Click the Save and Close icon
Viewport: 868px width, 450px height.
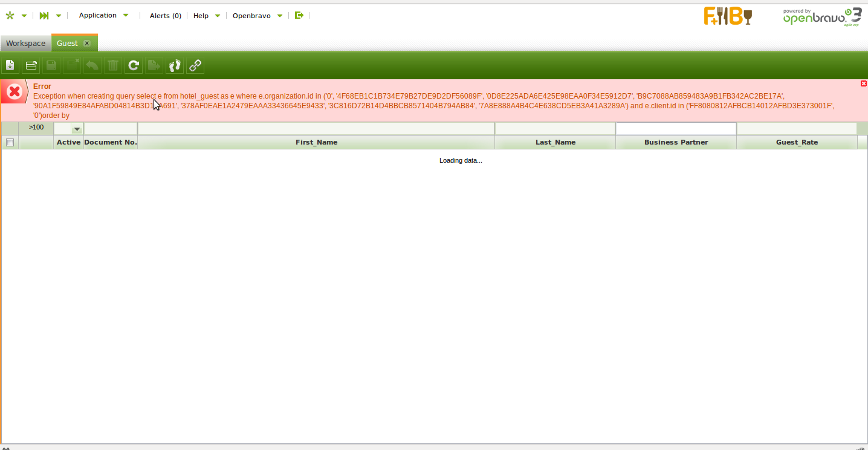click(x=72, y=65)
